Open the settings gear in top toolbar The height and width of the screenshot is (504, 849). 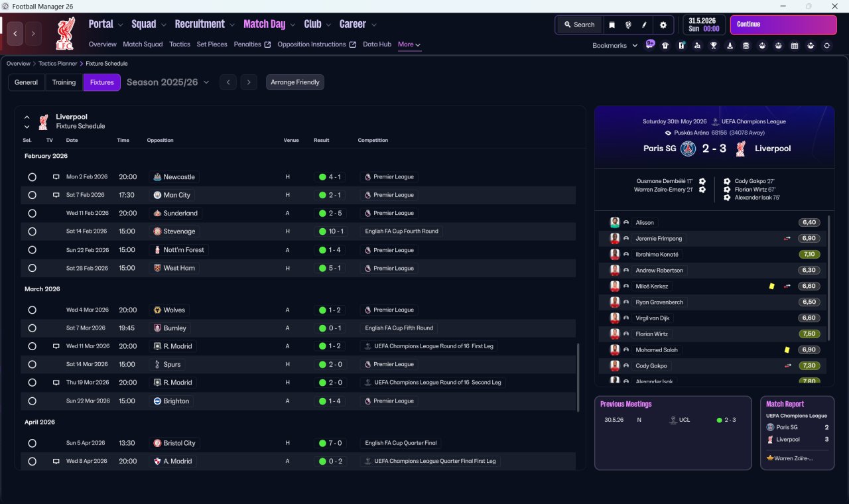pyautogui.click(x=663, y=25)
